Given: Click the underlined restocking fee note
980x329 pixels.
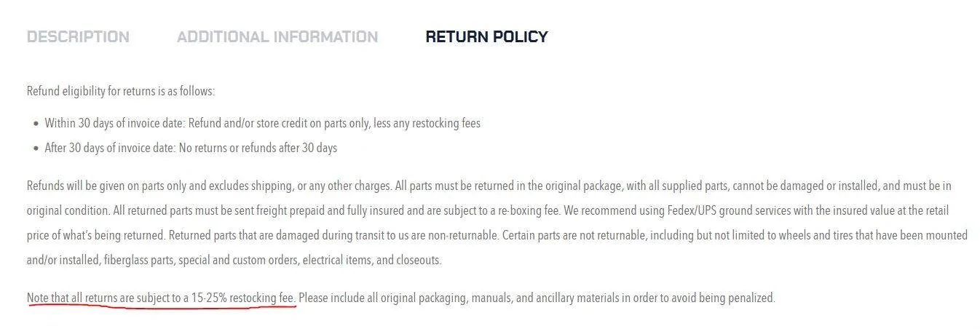Looking at the screenshot, I should (161, 298).
